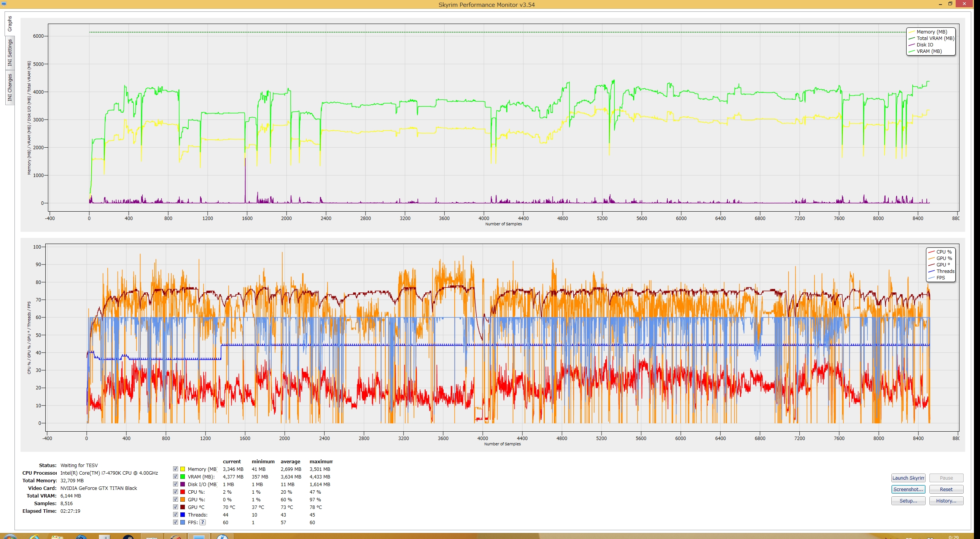Click the 'Waiting for TESV' status text
980x539 pixels.
pos(79,465)
